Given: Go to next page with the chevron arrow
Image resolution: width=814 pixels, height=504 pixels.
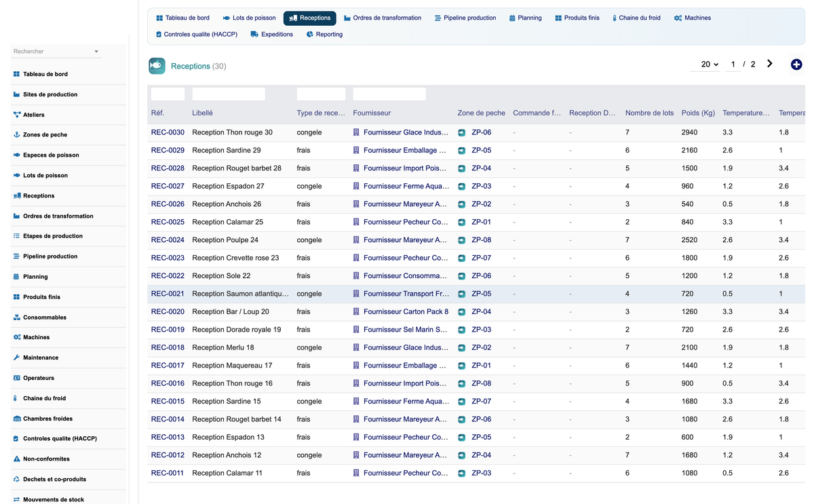Looking at the screenshot, I should (x=769, y=64).
